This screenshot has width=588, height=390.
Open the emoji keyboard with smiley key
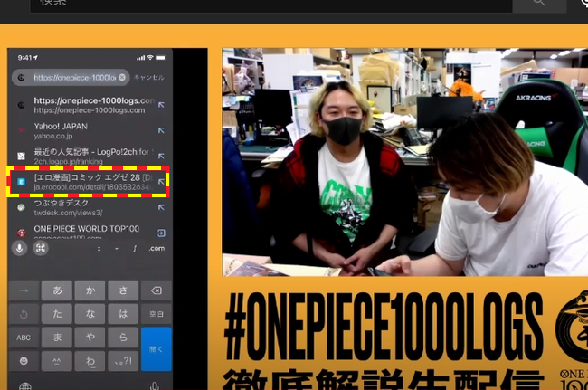click(24, 361)
